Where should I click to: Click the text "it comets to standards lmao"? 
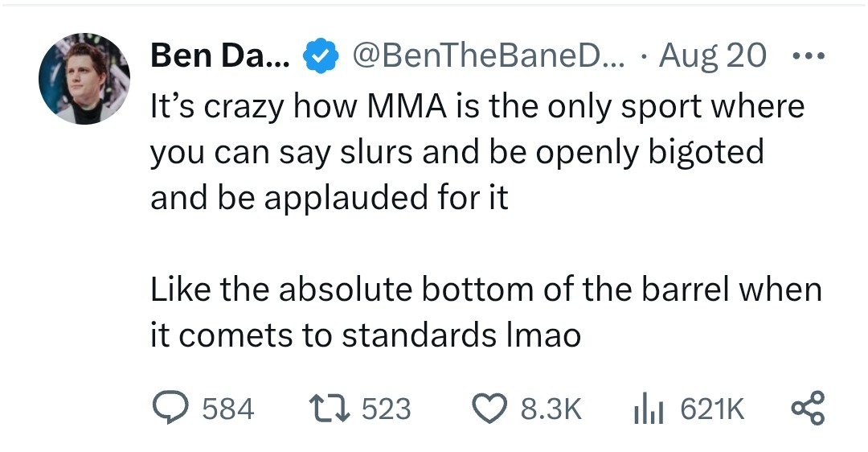click(365, 335)
